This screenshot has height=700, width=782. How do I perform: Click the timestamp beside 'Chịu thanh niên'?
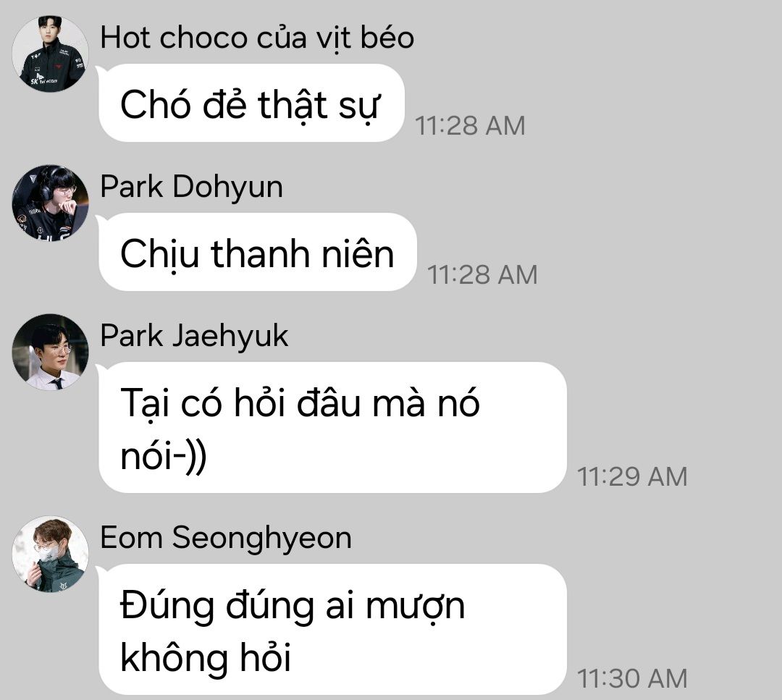pyautogui.click(x=482, y=274)
